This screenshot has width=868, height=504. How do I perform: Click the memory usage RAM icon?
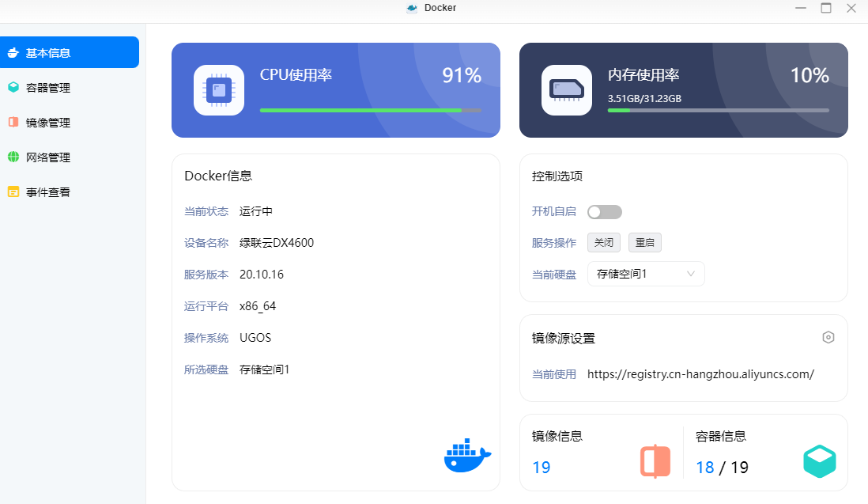pos(567,90)
